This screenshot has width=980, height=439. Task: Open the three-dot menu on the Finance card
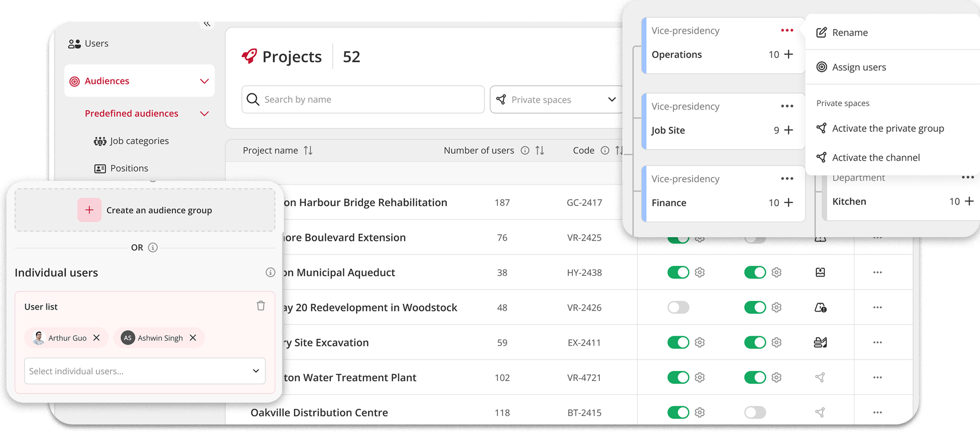click(787, 179)
